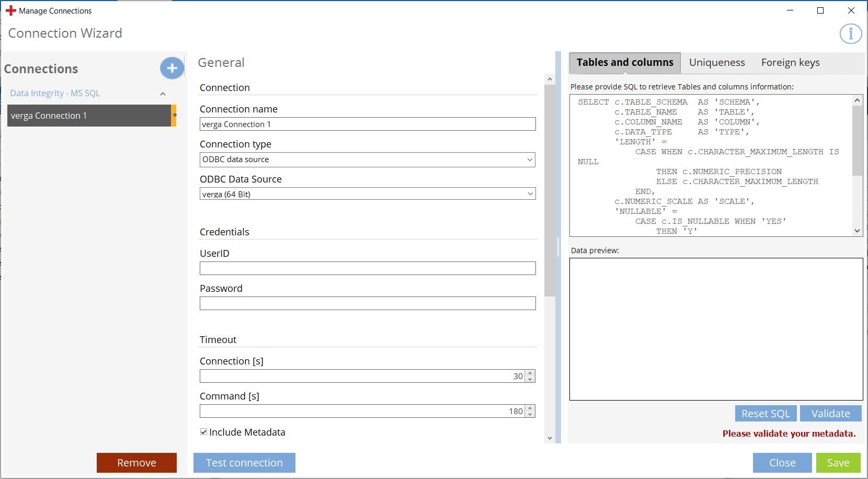
Task: Open the info icon in top right
Action: click(x=850, y=34)
